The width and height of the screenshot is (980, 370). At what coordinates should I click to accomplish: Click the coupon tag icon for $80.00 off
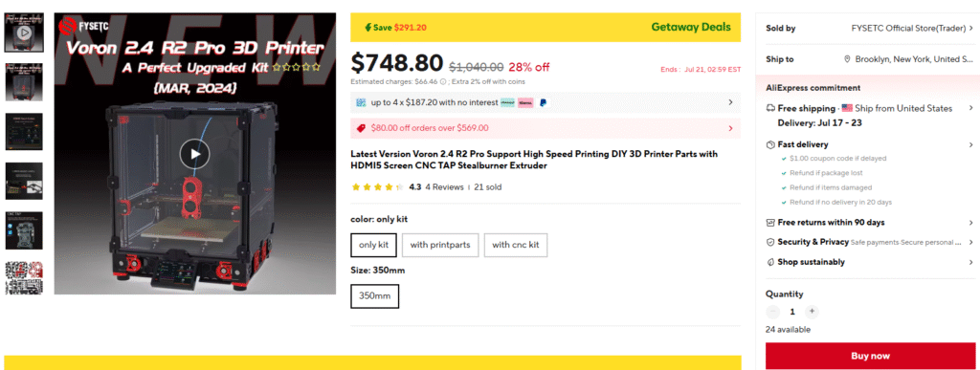[361, 128]
